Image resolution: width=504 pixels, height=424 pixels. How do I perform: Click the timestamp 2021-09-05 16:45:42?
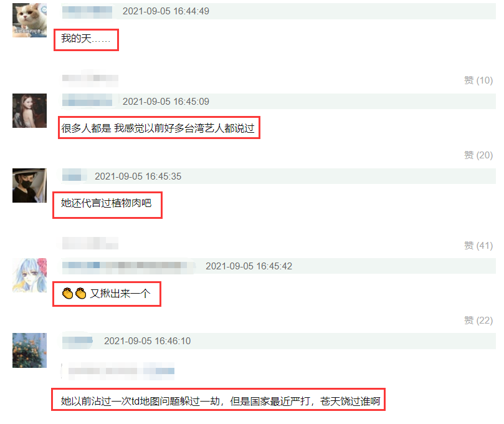click(x=249, y=266)
